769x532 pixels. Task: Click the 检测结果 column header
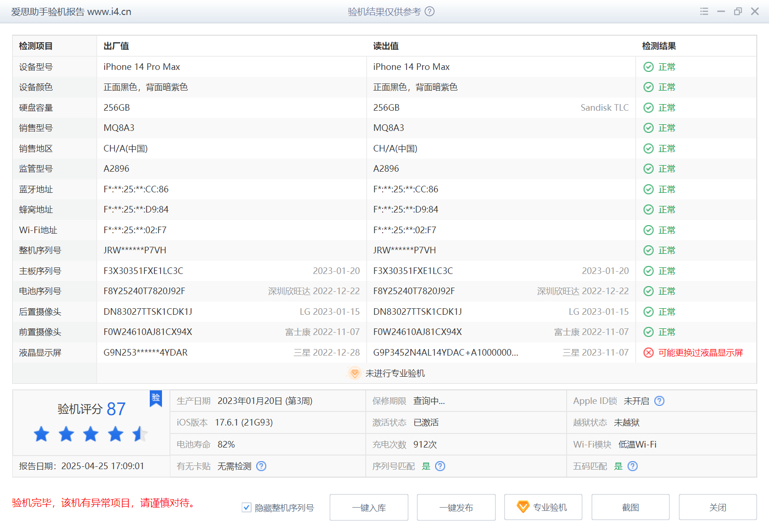point(659,46)
